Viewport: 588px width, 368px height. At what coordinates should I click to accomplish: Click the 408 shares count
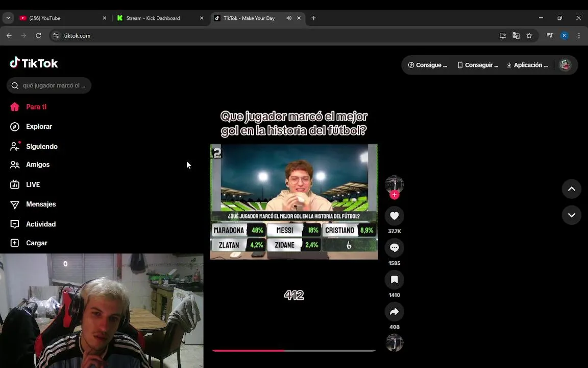[x=394, y=327]
